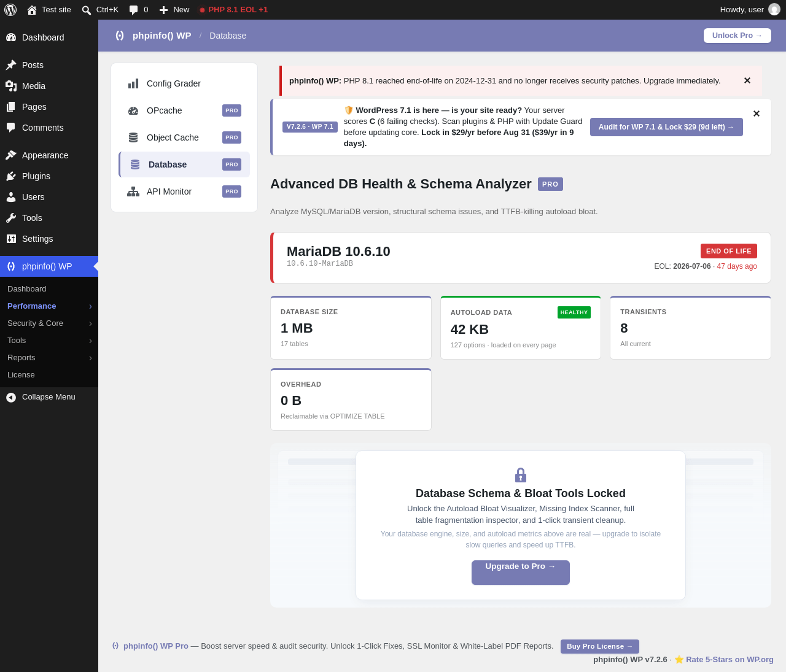The image size is (786, 672).
Task: Open the Ctrl+K search icon
Action: coord(87,10)
